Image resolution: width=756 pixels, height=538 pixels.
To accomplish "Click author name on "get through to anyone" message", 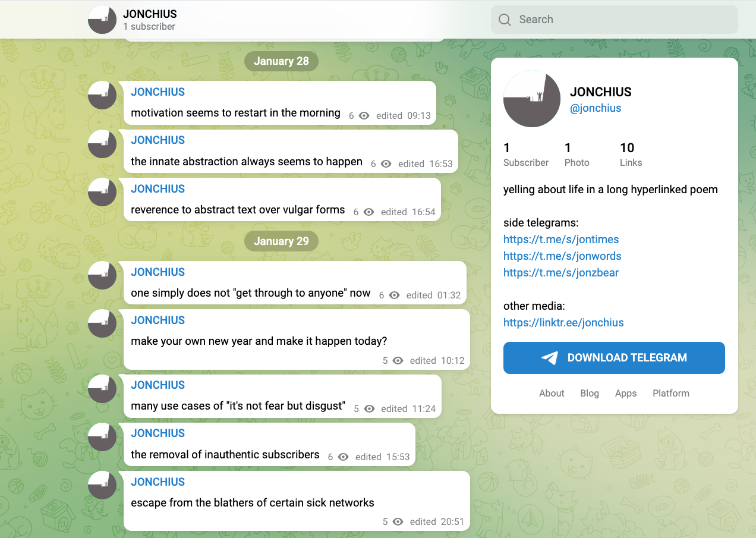I will coord(157,272).
